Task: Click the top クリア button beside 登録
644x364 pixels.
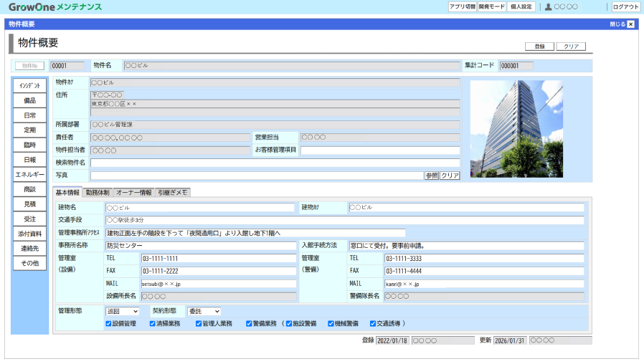Action: (x=571, y=47)
